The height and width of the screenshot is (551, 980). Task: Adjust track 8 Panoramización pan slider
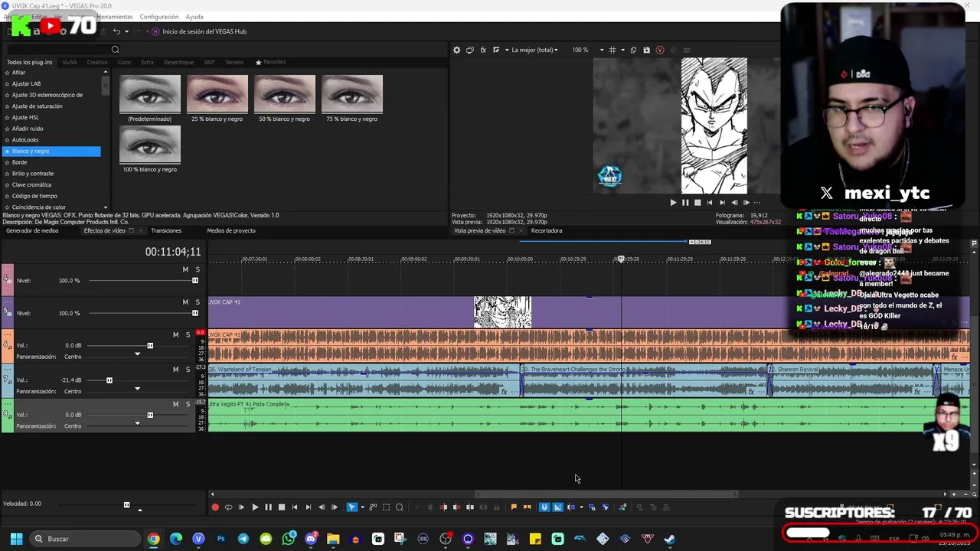[x=138, y=424]
